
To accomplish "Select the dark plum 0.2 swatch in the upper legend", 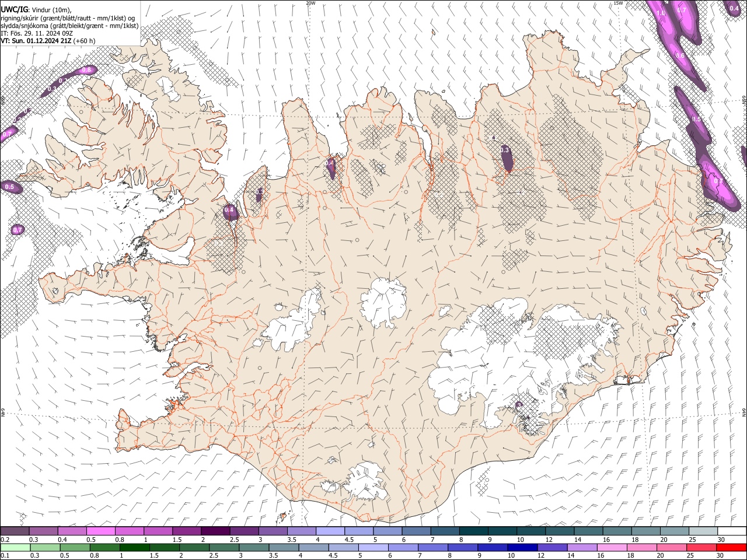I will (x=15, y=531).
